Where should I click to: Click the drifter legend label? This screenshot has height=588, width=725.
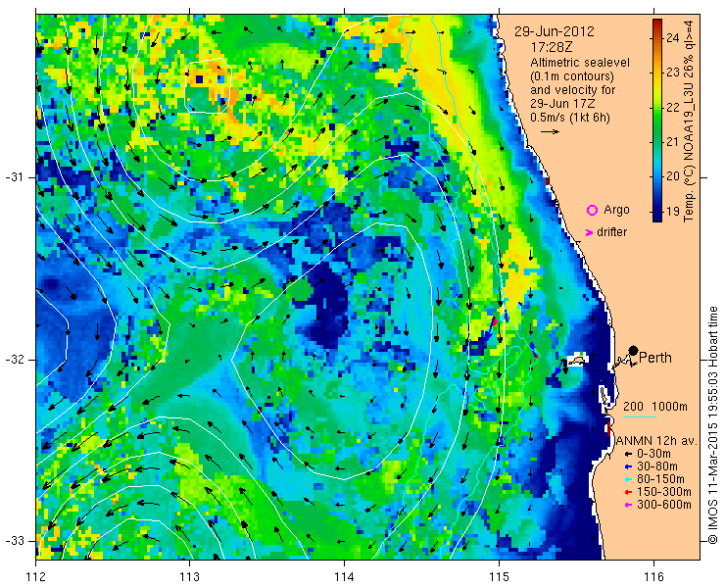coord(611,232)
